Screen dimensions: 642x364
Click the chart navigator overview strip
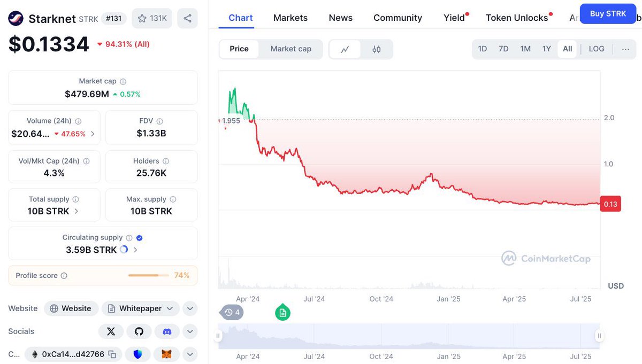(409, 336)
